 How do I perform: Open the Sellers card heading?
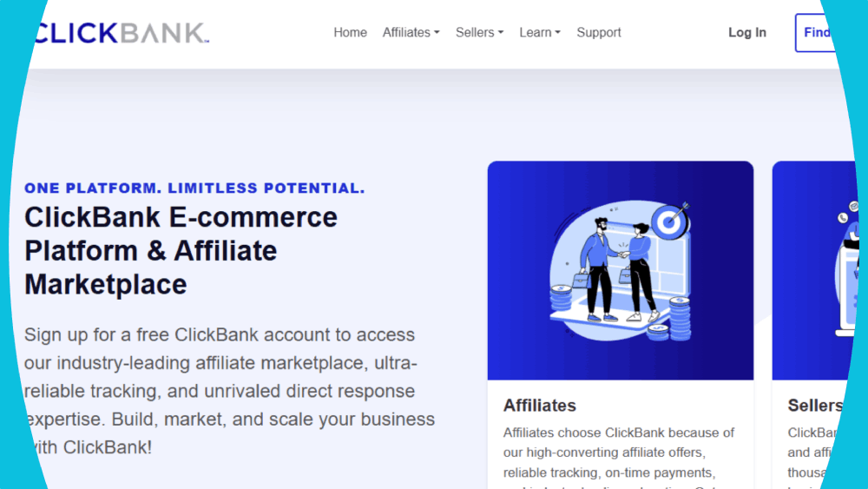pyautogui.click(x=815, y=406)
